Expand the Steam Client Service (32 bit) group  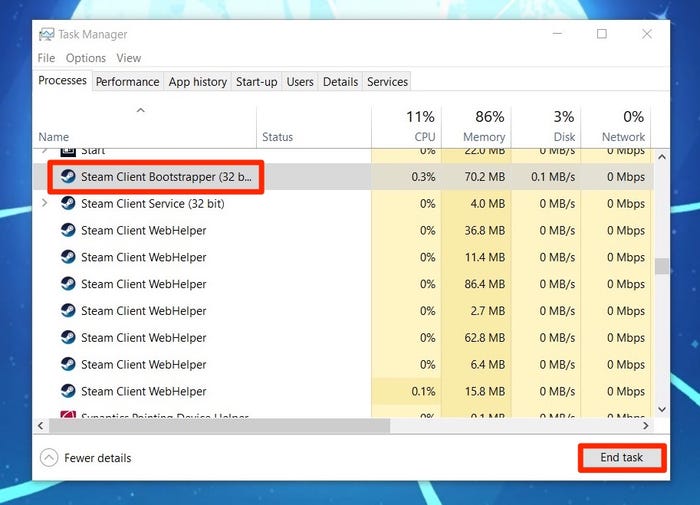[44, 203]
